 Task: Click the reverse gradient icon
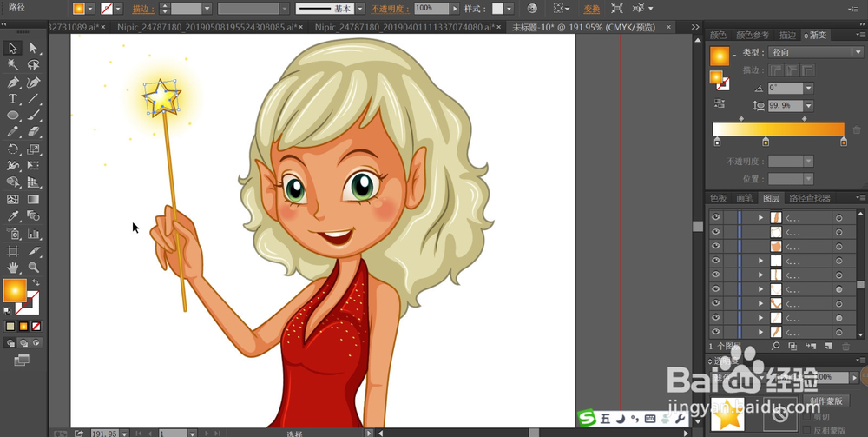tap(719, 103)
